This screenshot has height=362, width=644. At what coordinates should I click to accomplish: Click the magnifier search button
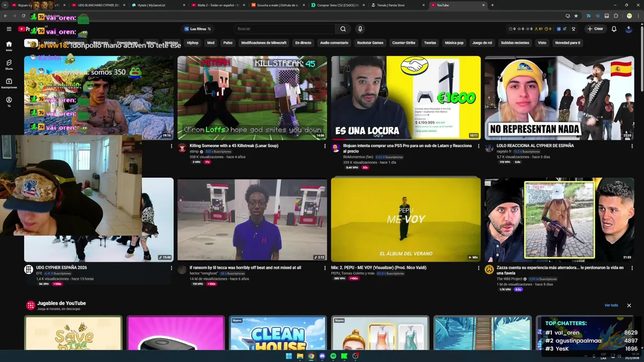343,29
